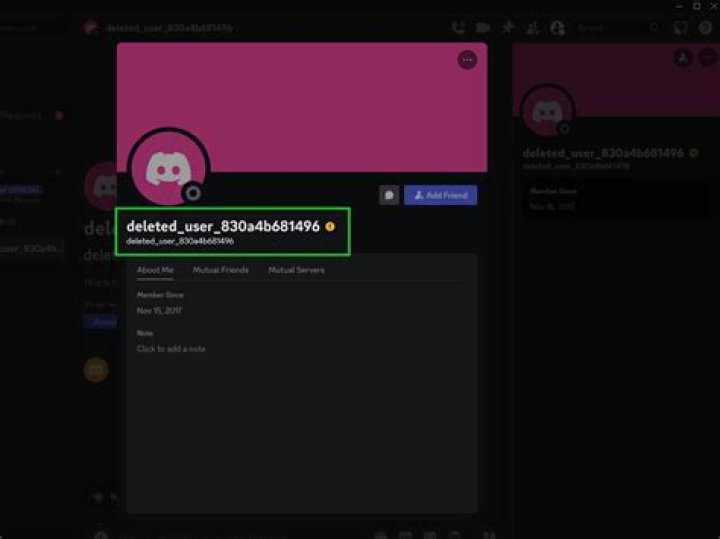The image size is (720, 539).
Task: Open the inbox icon in the header
Action: (x=681, y=28)
